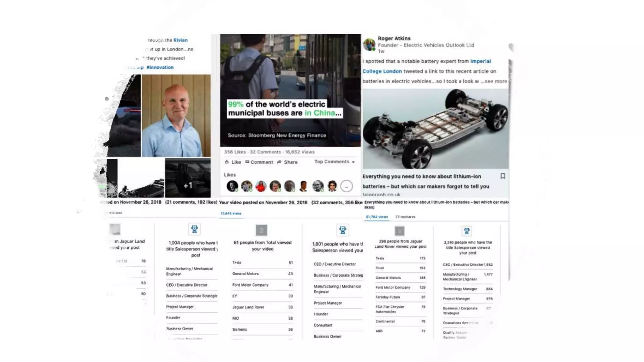The width and height of the screenshot is (644, 362).
Task: Open the Top Comments dropdown
Action: 335,162
